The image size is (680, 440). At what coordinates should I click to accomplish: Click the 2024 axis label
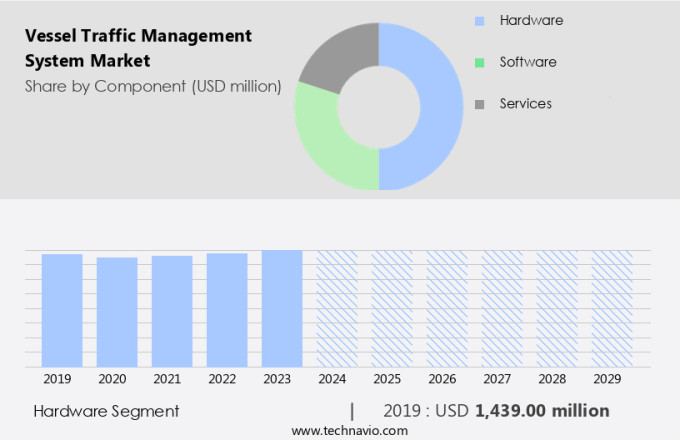click(332, 379)
